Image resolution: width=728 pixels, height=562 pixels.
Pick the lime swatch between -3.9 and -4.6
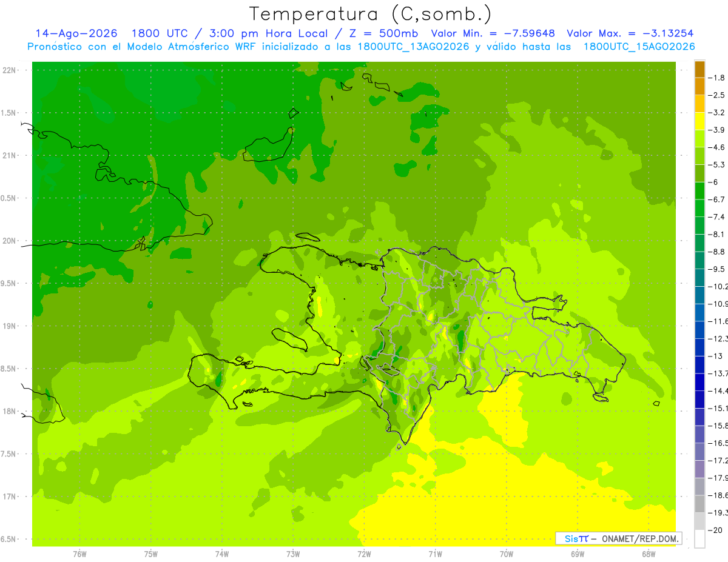point(699,139)
